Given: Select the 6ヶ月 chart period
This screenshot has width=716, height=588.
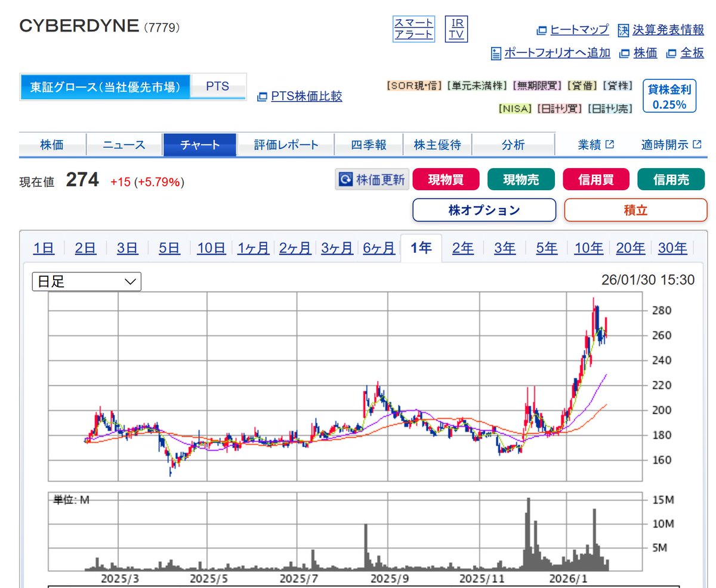Looking at the screenshot, I should tap(379, 248).
